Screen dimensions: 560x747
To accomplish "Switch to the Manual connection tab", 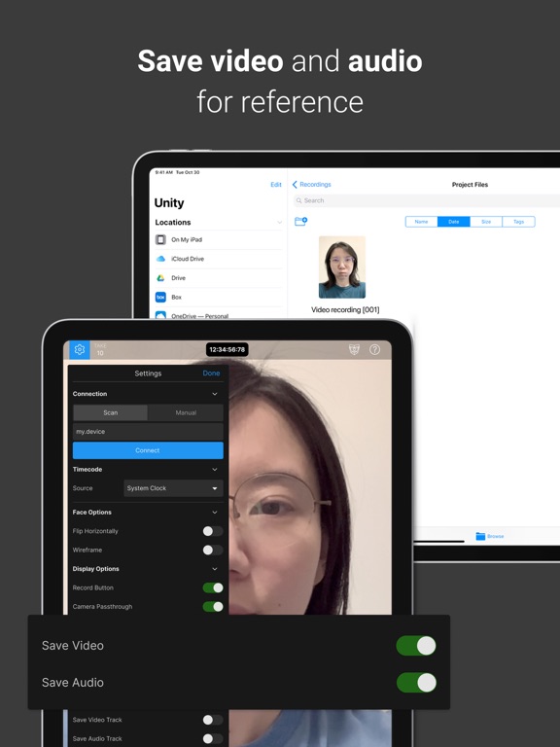I will point(186,412).
